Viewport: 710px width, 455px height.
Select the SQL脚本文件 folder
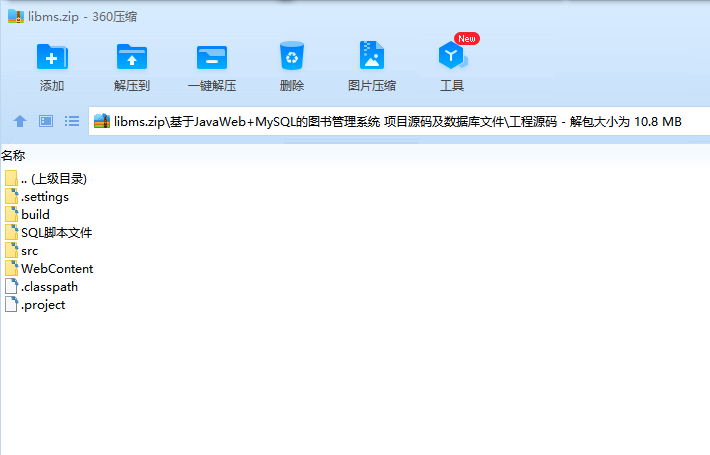pyautogui.click(x=49, y=233)
